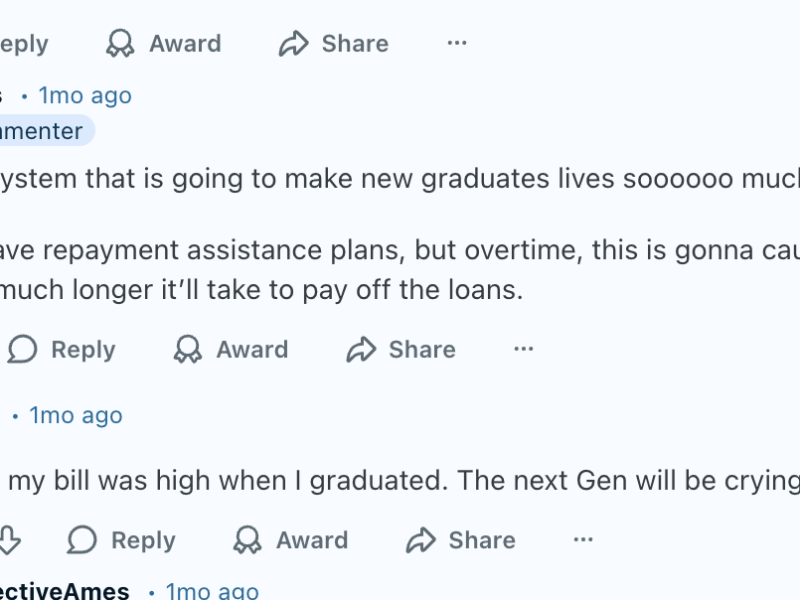Give an Award to the pay-off-the-loans comment

pos(230,349)
